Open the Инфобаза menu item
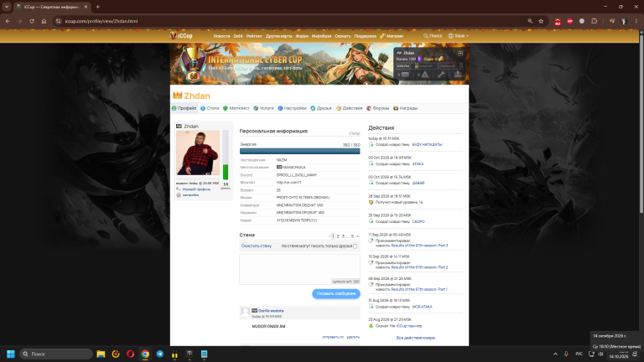The width and height of the screenshot is (644, 362). point(321,36)
